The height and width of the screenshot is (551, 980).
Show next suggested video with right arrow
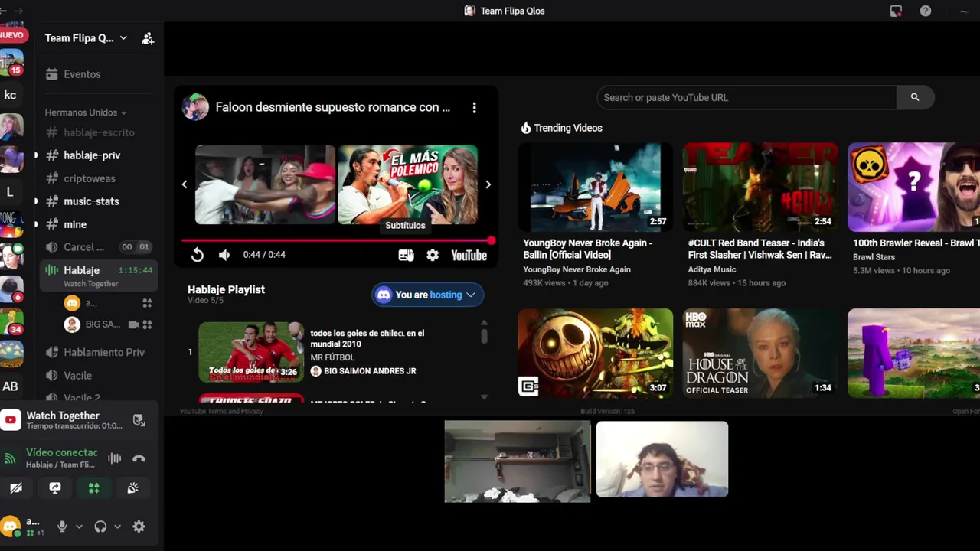(x=488, y=184)
